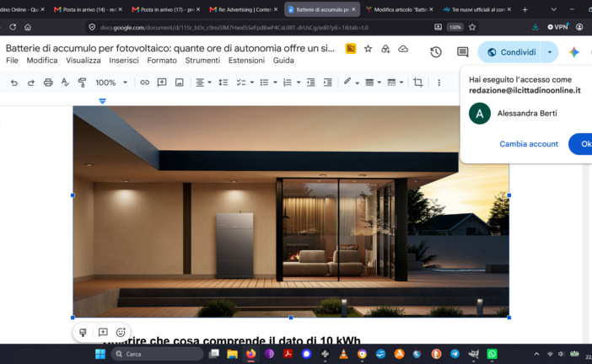Insert a link with the link icon

144,83
